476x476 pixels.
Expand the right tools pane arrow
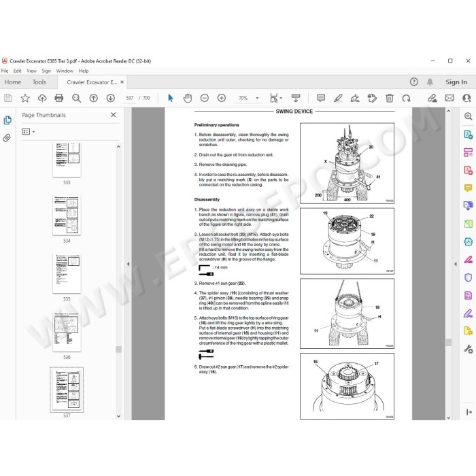(x=456, y=264)
